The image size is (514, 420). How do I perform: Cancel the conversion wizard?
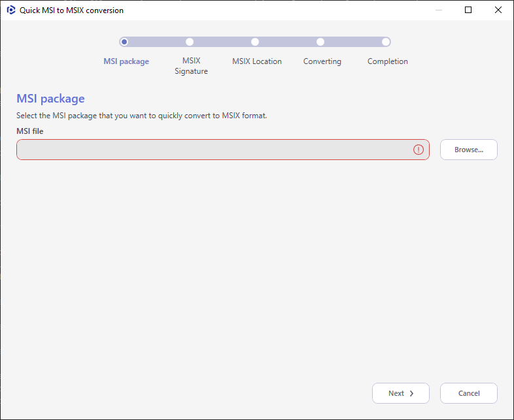click(468, 393)
